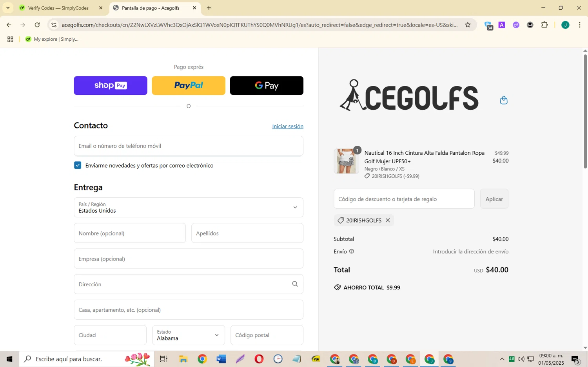
Task: Click the round purple extension icon
Action: tap(516, 25)
